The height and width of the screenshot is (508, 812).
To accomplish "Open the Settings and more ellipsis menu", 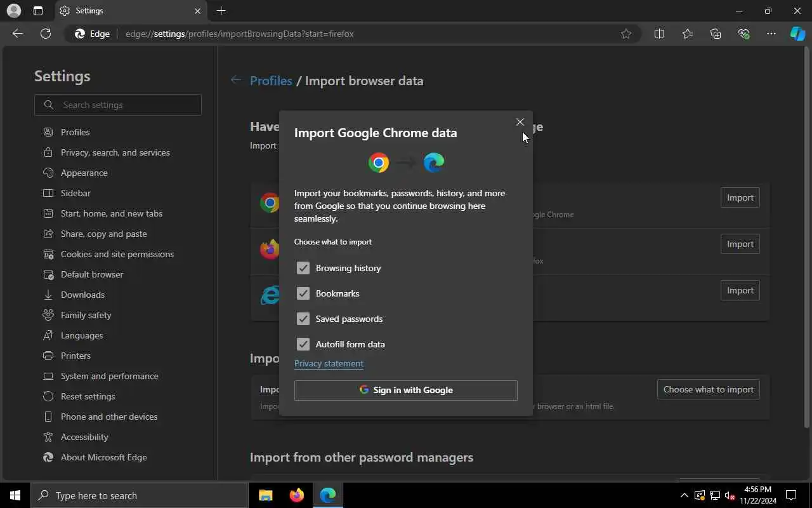I will tap(771, 34).
